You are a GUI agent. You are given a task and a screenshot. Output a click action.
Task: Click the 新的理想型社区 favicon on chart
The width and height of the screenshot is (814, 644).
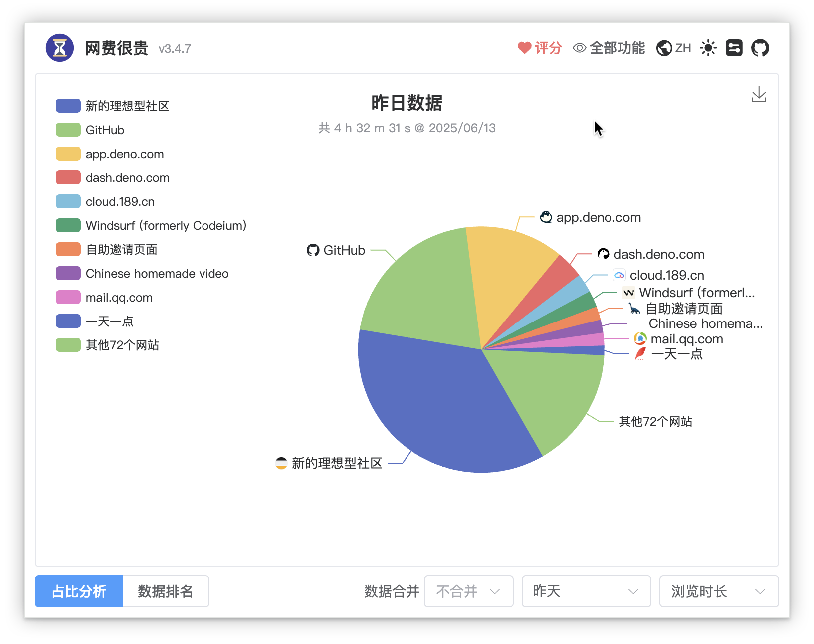281,463
